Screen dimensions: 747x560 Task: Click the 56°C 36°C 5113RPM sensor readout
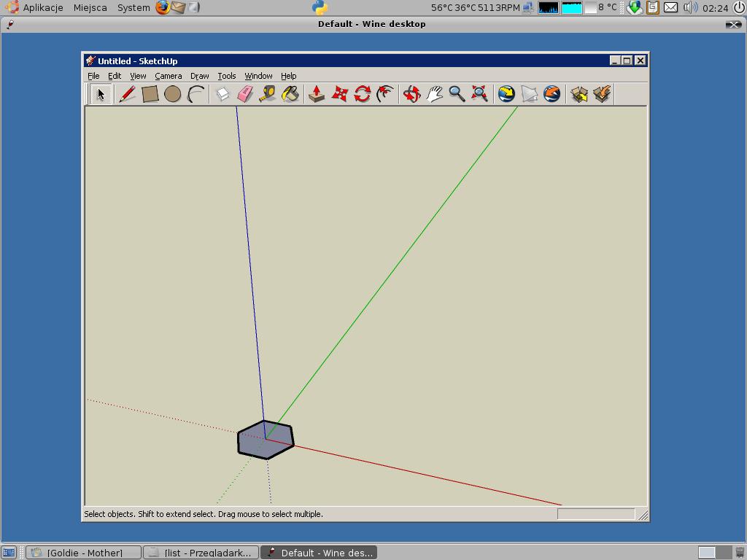pos(475,7)
